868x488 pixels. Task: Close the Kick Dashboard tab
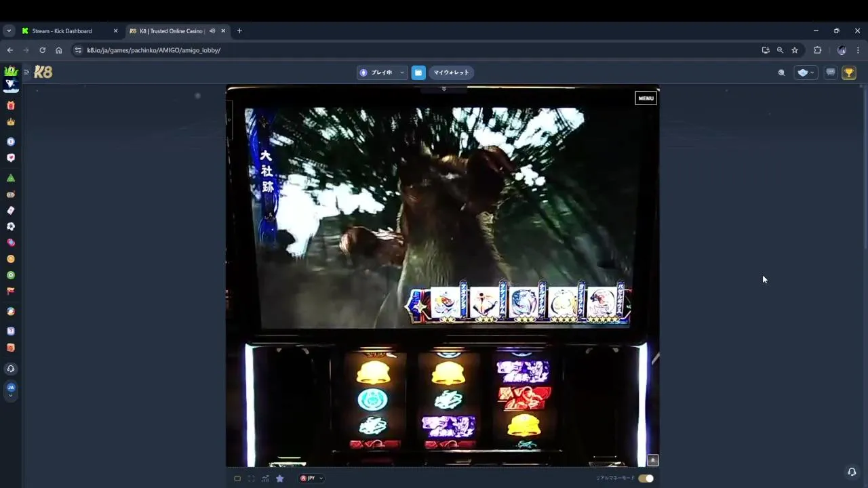(115, 30)
